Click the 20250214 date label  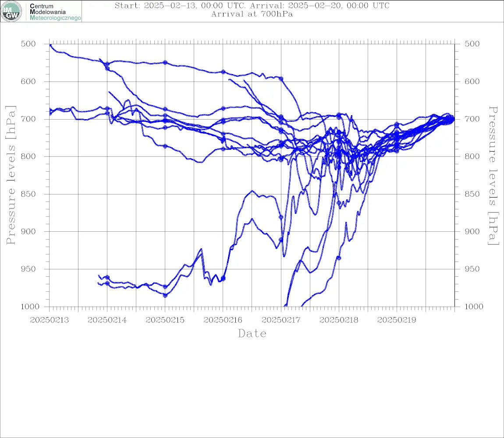107,320
